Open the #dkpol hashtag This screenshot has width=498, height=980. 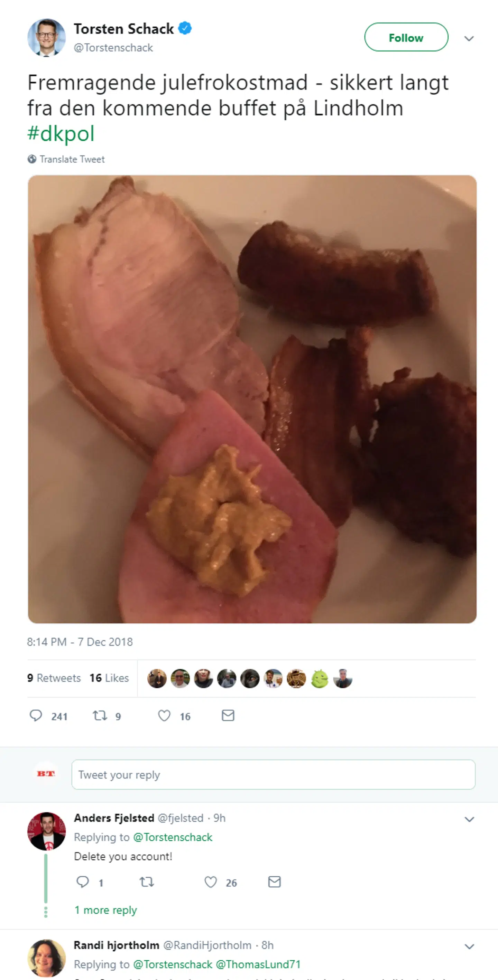pos(61,133)
